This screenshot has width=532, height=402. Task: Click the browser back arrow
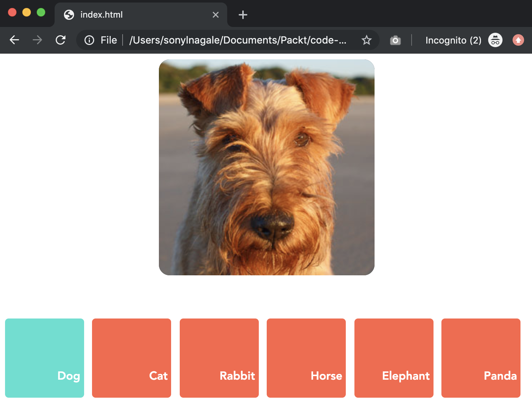tap(14, 40)
